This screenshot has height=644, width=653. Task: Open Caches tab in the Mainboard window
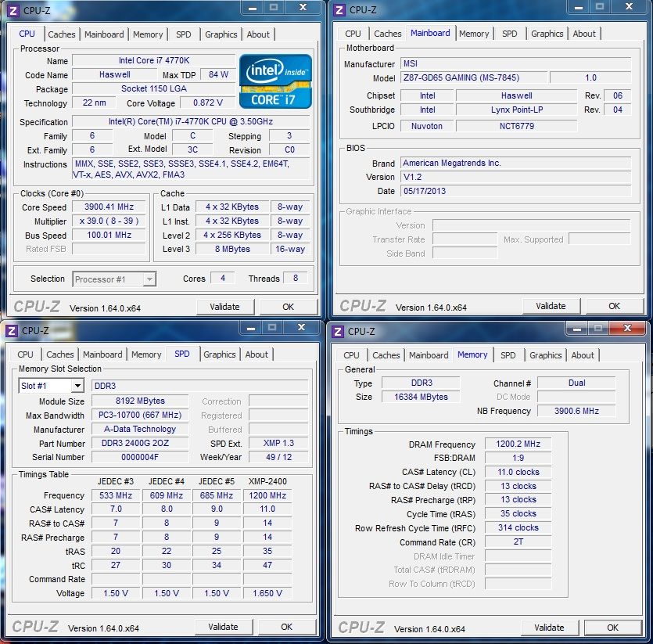pyautogui.click(x=388, y=34)
